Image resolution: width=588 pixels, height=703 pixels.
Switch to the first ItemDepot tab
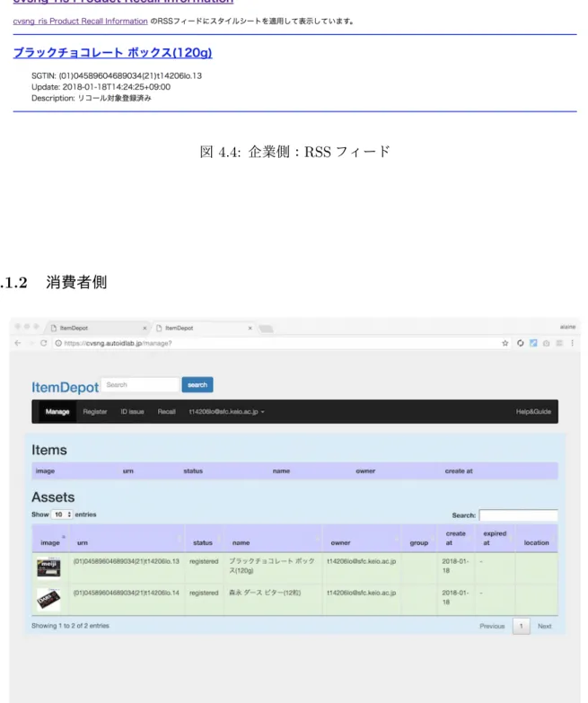[96, 329]
